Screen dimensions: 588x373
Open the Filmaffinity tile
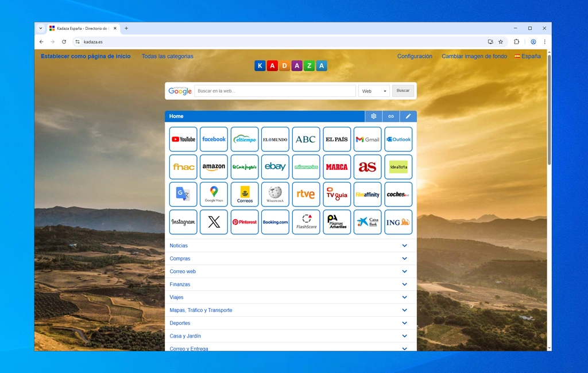click(367, 194)
